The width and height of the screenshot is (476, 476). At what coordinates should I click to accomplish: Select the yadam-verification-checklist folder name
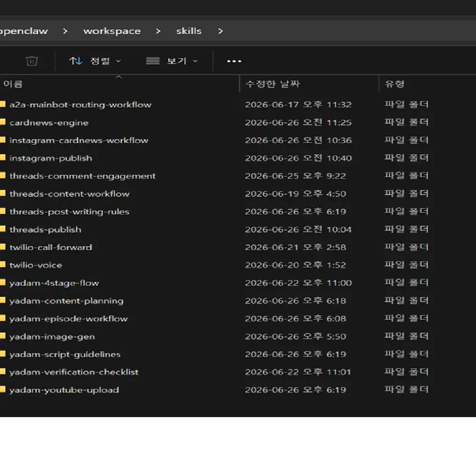[x=74, y=372]
